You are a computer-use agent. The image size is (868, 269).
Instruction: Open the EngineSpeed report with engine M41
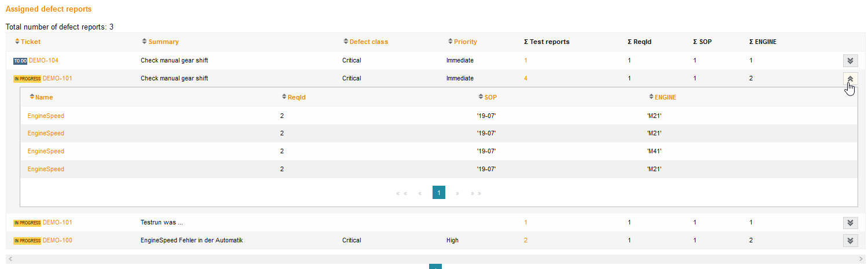pos(46,151)
